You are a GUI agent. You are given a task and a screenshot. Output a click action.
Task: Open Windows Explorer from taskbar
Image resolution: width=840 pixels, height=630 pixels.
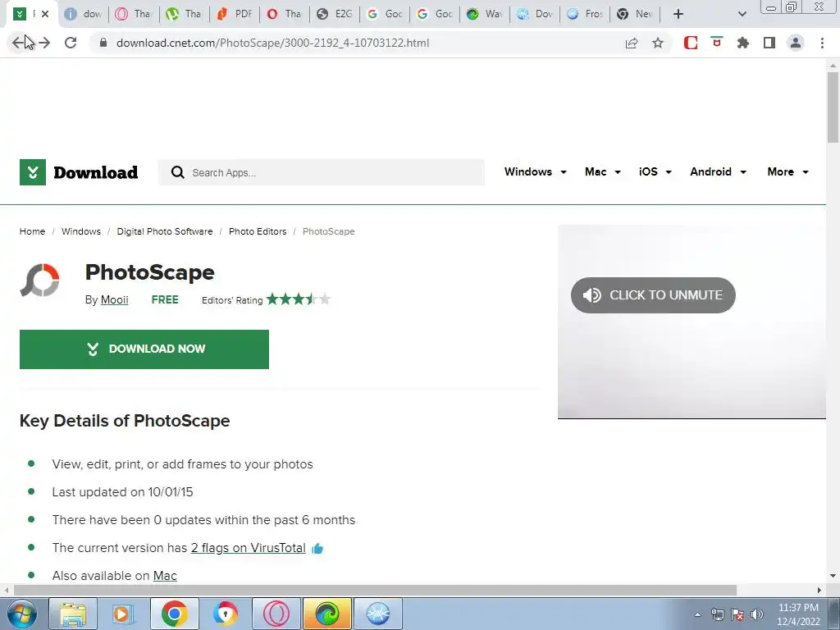73,614
